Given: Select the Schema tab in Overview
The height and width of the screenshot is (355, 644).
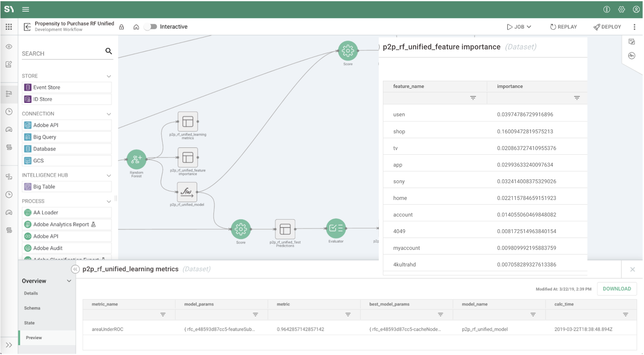Looking at the screenshot, I should [32, 308].
